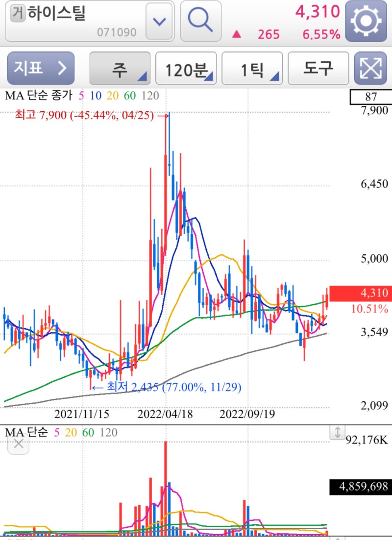
Task: Tap the 4,859,698 volume axis tag
Action: tap(361, 487)
